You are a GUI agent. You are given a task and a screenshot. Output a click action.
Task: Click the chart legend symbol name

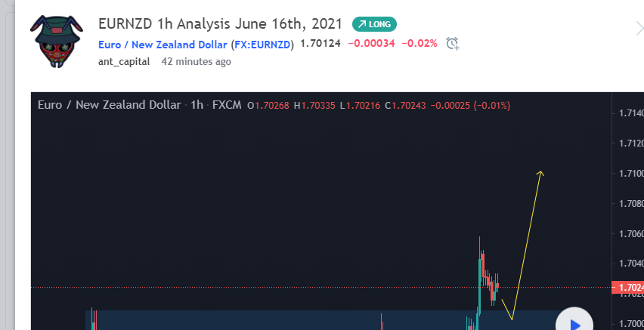[110, 105]
